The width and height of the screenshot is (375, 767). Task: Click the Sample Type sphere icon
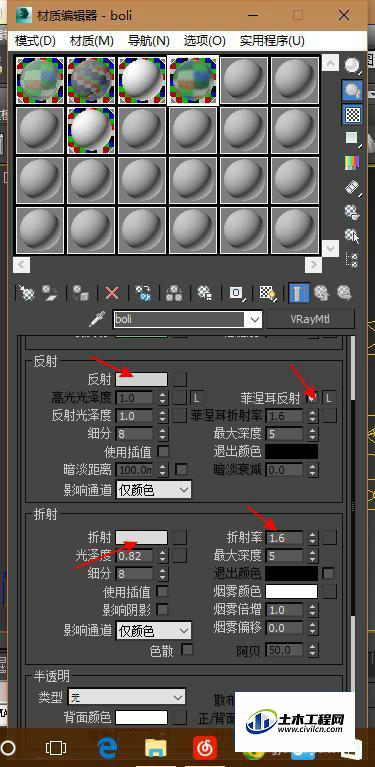point(352,66)
